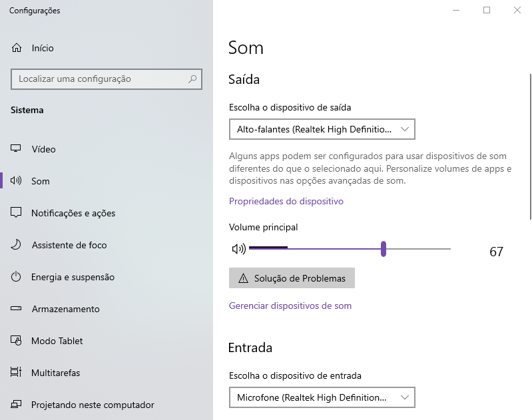
Task: Mute using the Volume principal speaker icon
Action: pyautogui.click(x=239, y=249)
